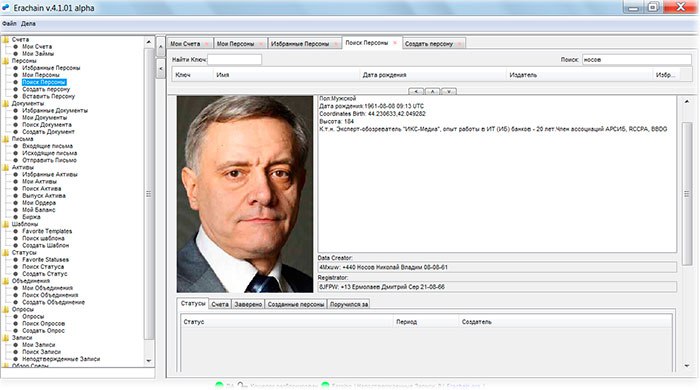Select Вставить Персону in the tree
This screenshot has height=390, width=700.
[x=49, y=96]
